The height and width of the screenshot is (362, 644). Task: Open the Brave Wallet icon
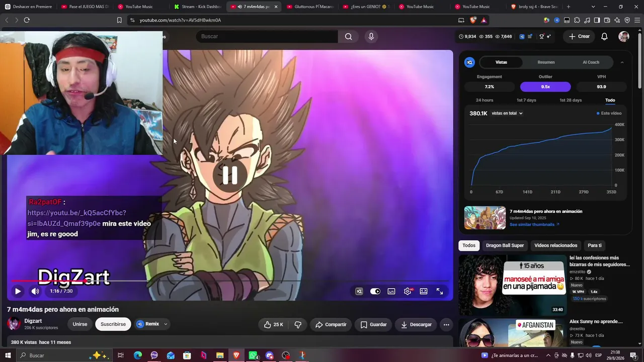click(x=607, y=20)
